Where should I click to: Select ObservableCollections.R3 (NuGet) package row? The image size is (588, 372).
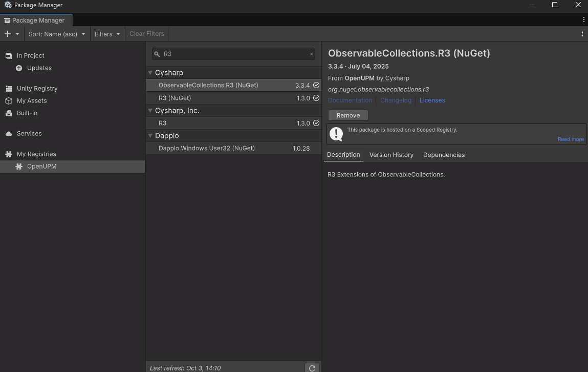point(233,85)
